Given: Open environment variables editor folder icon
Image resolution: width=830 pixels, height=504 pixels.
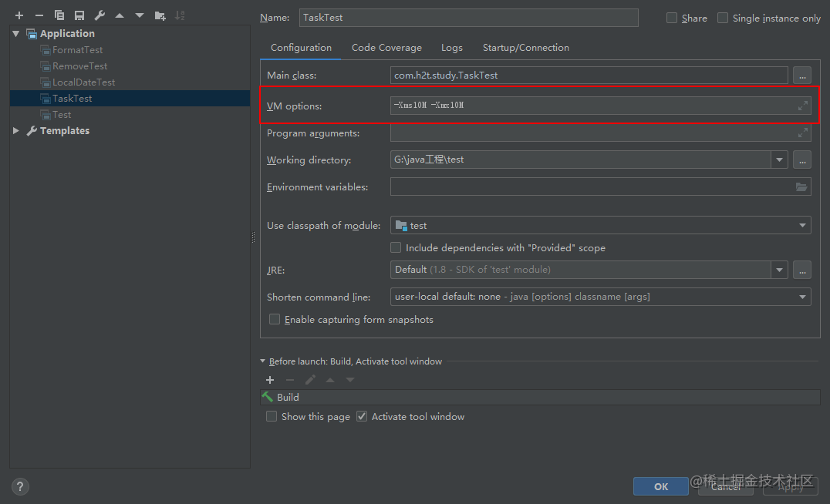Looking at the screenshot, I should 801,186.
